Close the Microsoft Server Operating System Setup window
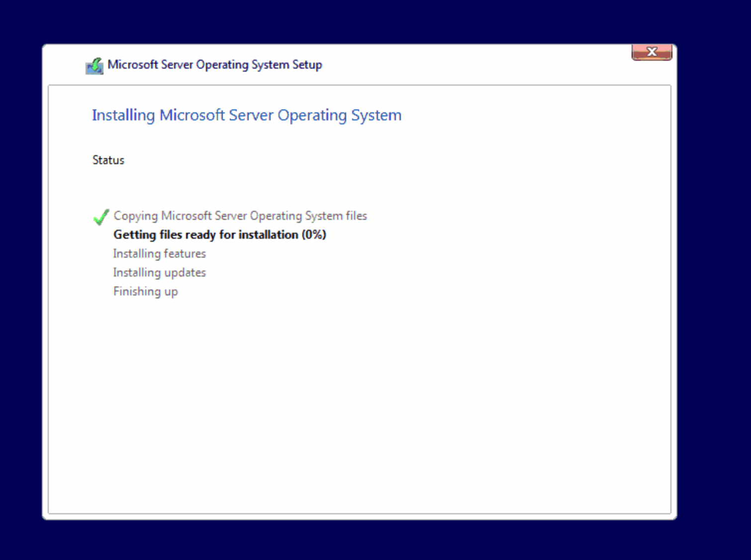Screen dimensions: 751x560 click(x=652, y=52)
